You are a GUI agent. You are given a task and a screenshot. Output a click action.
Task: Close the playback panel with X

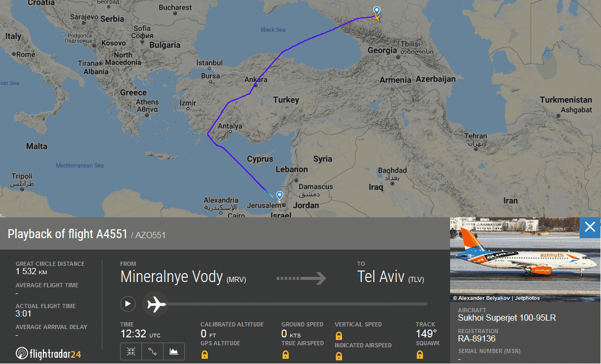[590, 227]
